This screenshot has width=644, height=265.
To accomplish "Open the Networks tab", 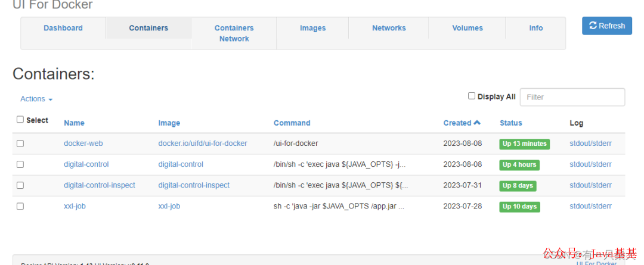I will (389, 28).
